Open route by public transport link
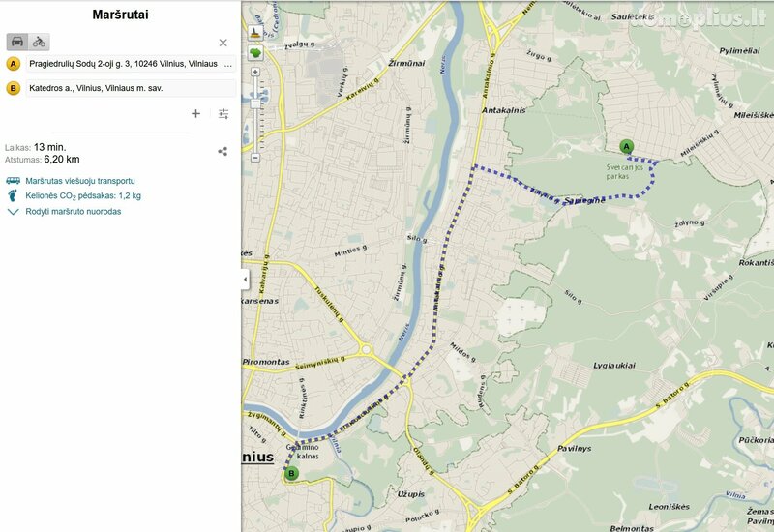The width and height of the screenshot is (774, 532). tap(80, 181)
